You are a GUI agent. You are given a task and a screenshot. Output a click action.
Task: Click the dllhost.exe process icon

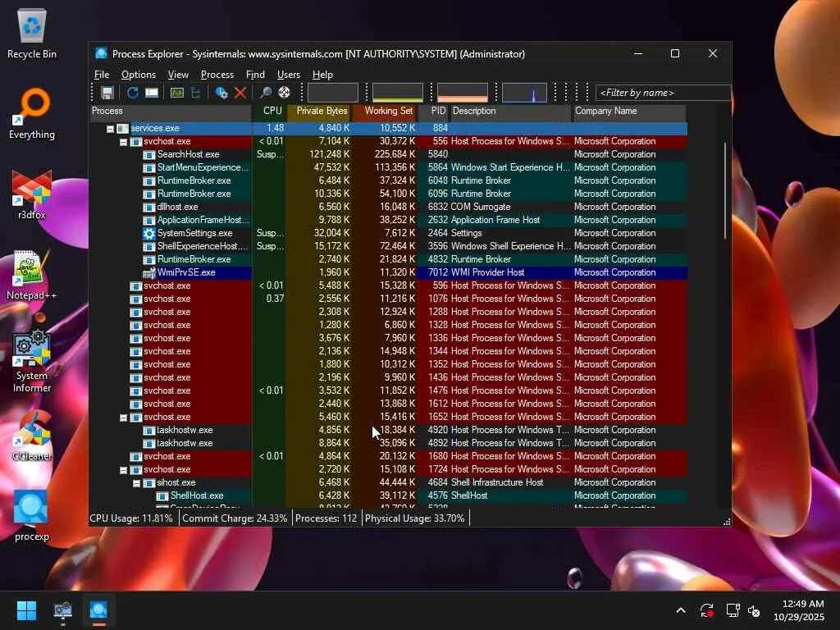click(x=149, y=208)
